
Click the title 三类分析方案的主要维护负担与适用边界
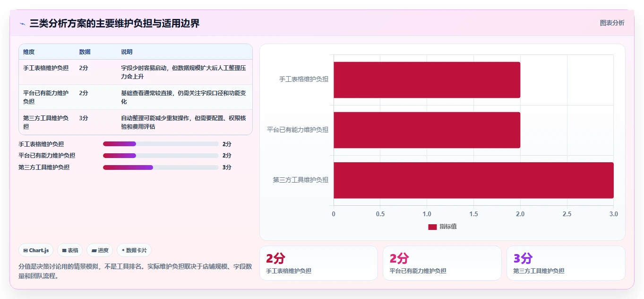coord(115,24)
